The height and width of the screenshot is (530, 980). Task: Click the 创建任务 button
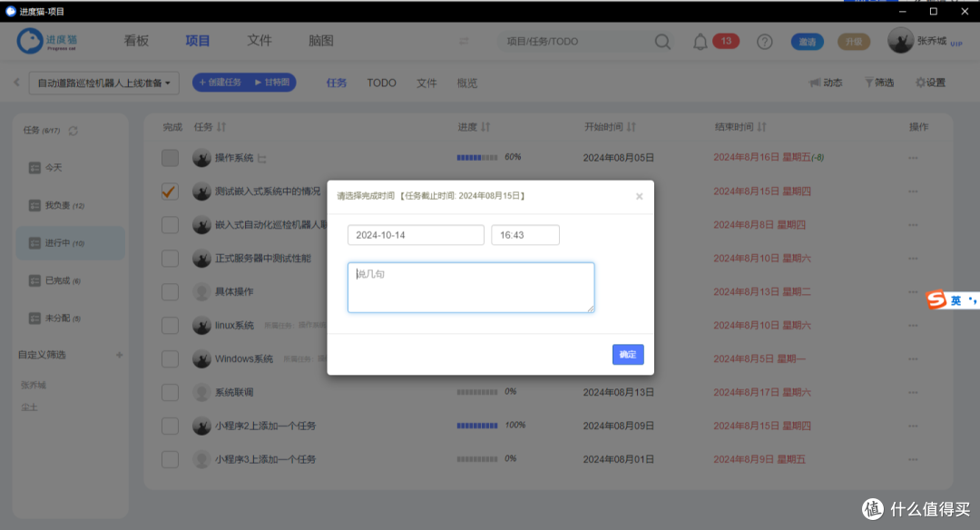click(x=220, y=83)
